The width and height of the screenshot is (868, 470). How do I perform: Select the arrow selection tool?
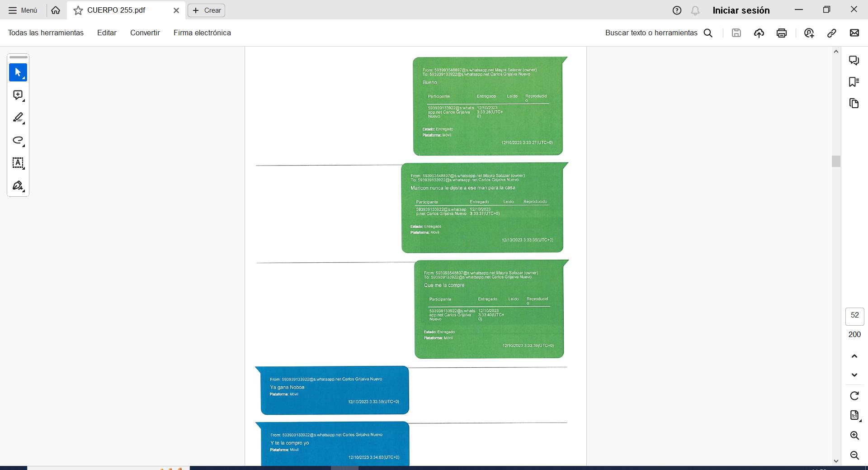[x=18, y=72]
